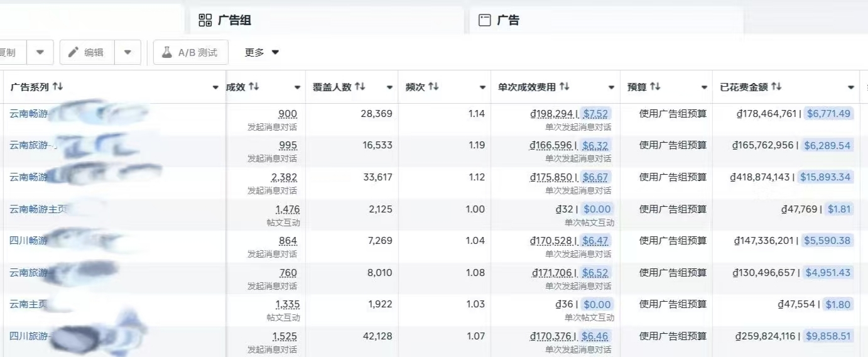Switch to the 广告组 tab

coord(234,20)
